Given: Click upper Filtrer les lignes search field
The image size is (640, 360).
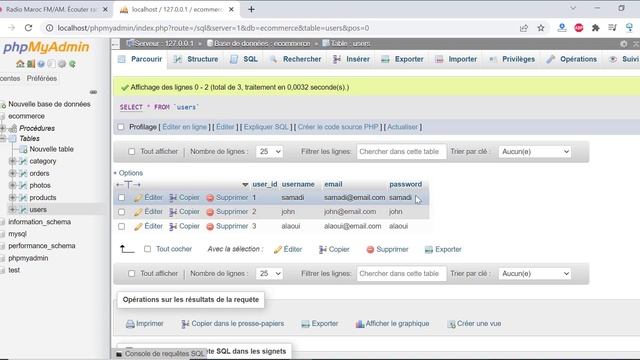Looking at the screenshot, I should click(401, 151).
